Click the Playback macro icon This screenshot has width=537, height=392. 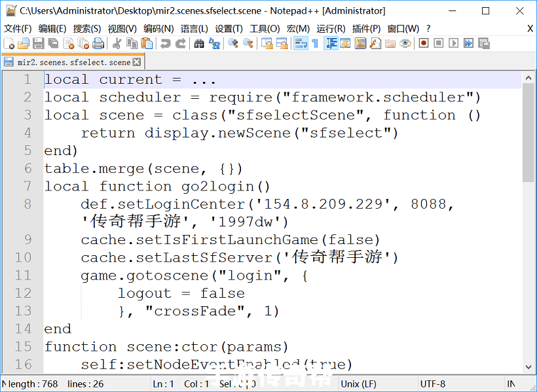(x=454, y=44)
